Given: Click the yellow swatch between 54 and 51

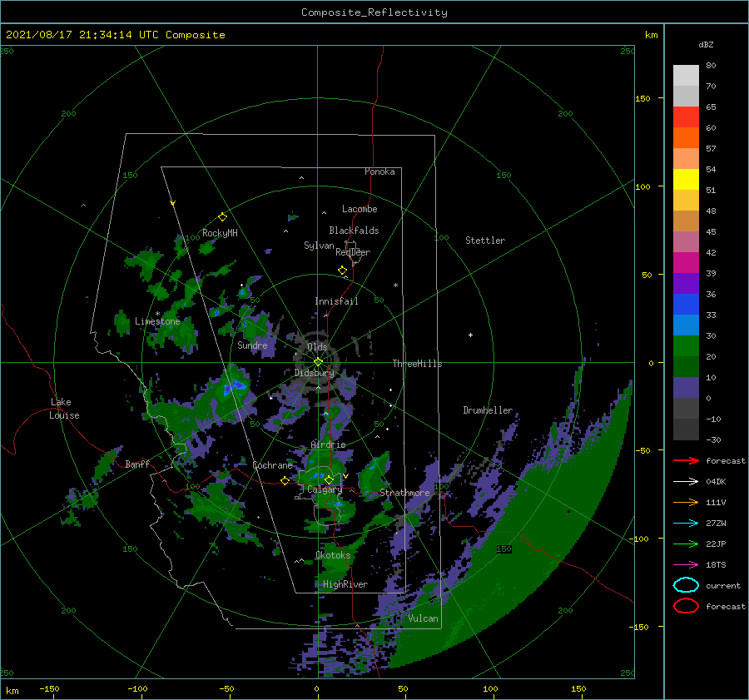Looking at the screenshot, I should (x=686, y=180).
